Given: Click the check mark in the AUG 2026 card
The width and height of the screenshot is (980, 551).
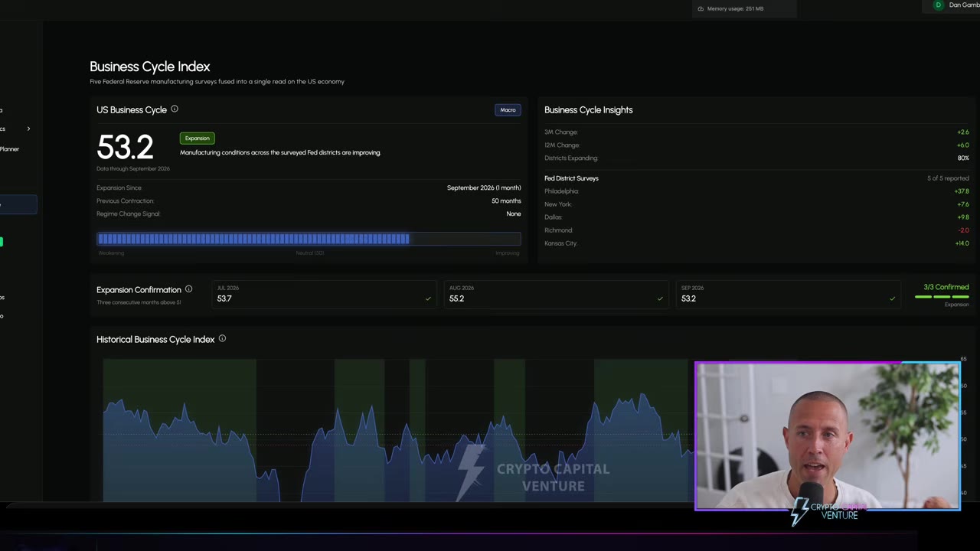Looking at the screenshot, I should tap(660, 298).
